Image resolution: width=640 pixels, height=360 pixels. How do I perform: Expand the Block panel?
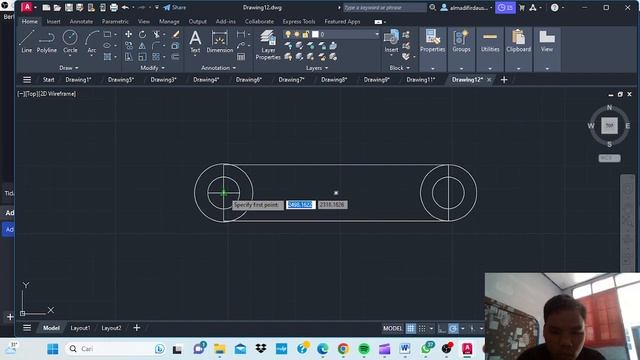coord(400,68)
